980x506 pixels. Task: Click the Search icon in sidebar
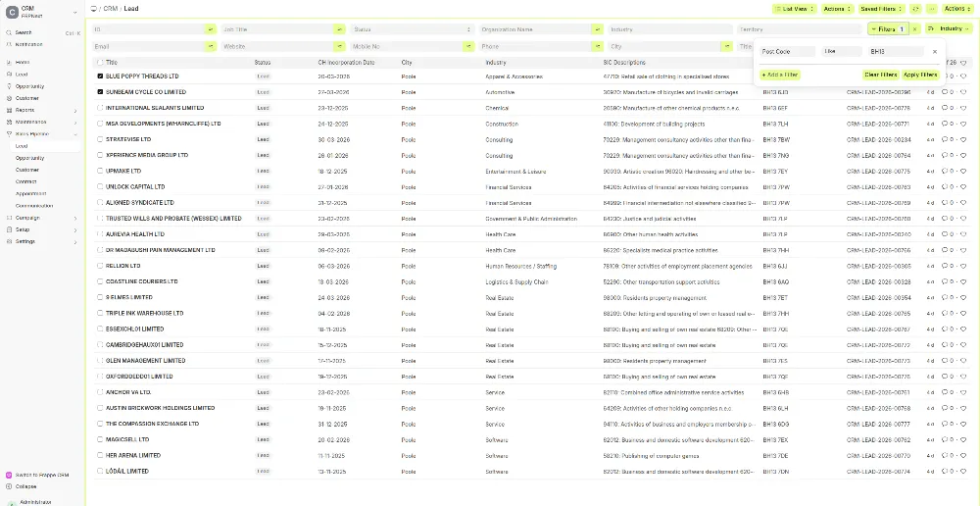click(x=9, y=32)
